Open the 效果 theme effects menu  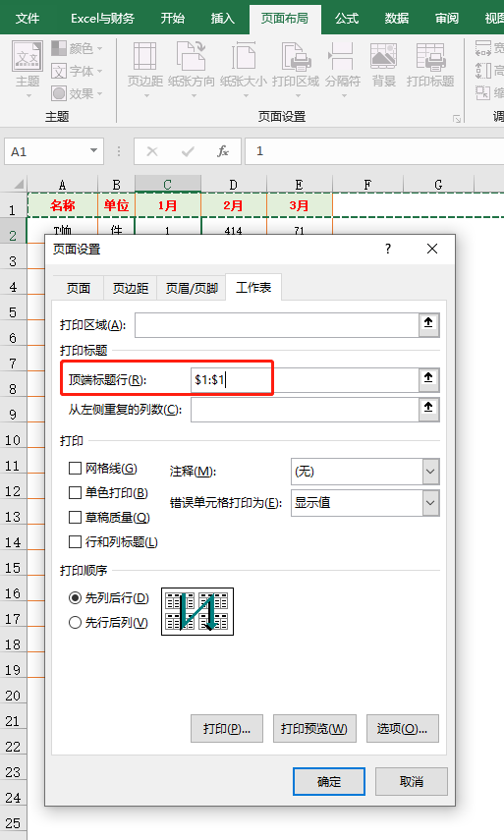(x=77, y=93)
